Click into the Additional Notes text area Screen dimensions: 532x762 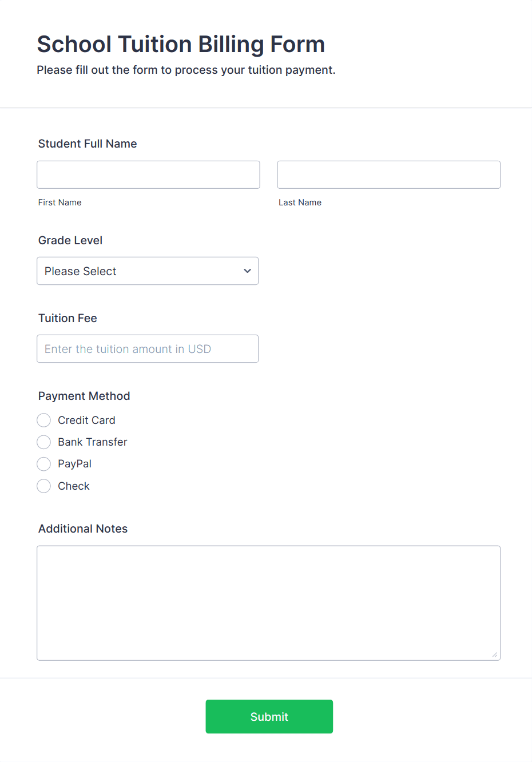click(x=269, y=601)
